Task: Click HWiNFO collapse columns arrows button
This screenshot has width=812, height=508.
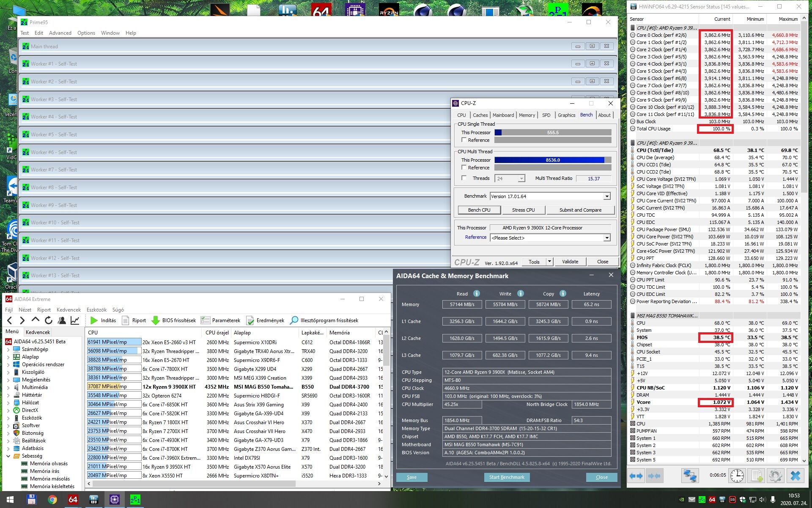Action: 654,476
